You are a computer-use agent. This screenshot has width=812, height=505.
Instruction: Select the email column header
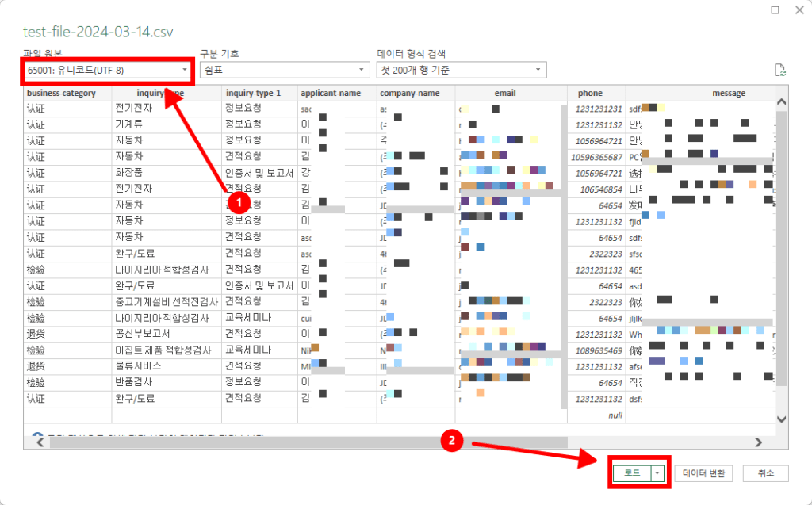coord(511,94)
